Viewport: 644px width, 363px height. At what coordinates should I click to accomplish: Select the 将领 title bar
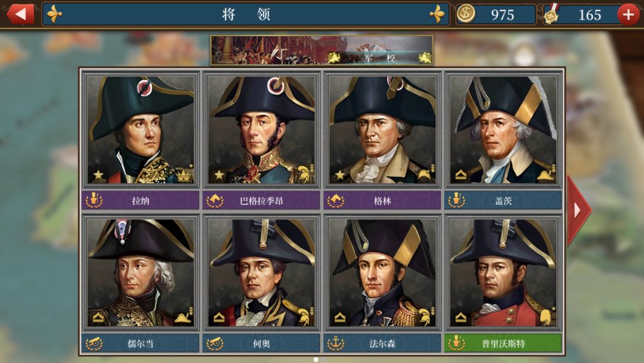pos(246,14)
